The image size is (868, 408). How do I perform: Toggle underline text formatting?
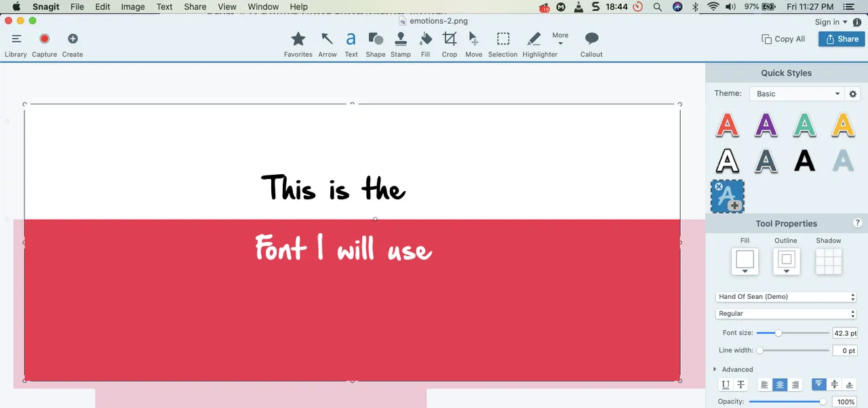point(726,384)
